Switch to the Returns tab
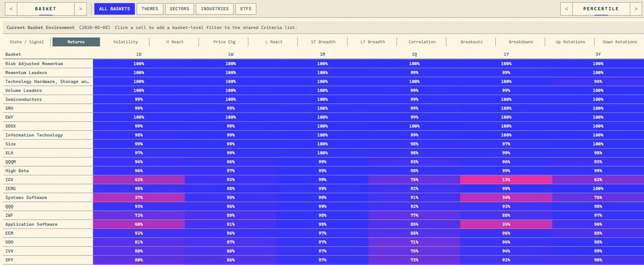 tap(76, 42)
